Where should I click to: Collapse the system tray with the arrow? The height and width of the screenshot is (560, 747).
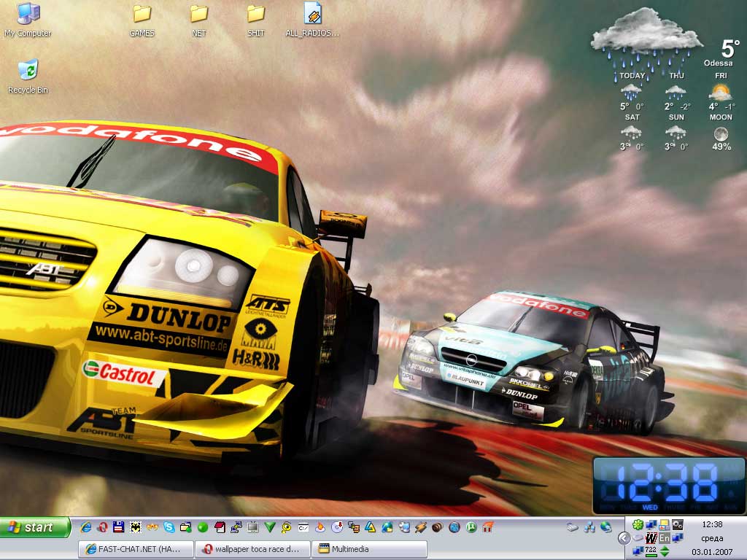click(x=624, y=539)
